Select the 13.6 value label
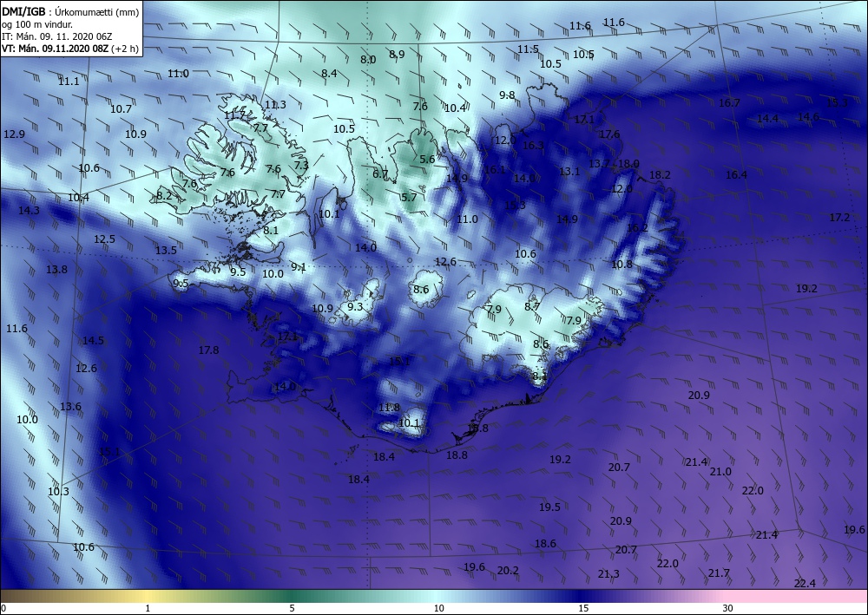The width and height of the screenshot is (868, 615). point(70,407)
